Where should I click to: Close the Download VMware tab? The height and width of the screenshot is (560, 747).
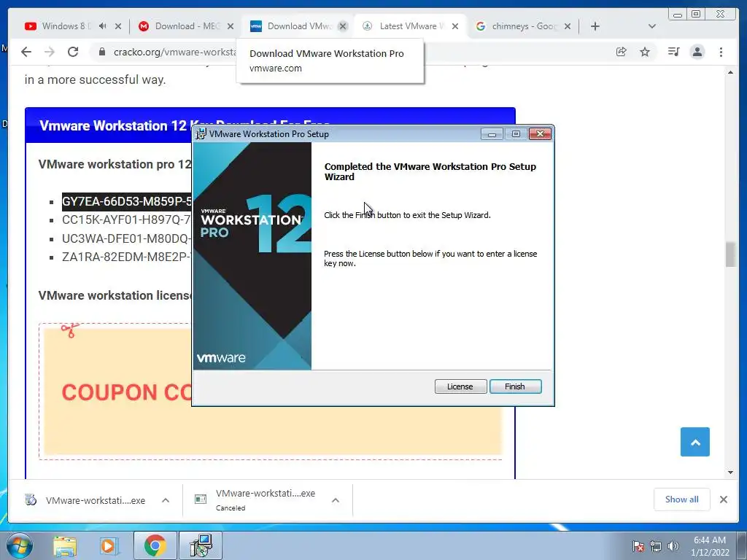tap(343, 27)
